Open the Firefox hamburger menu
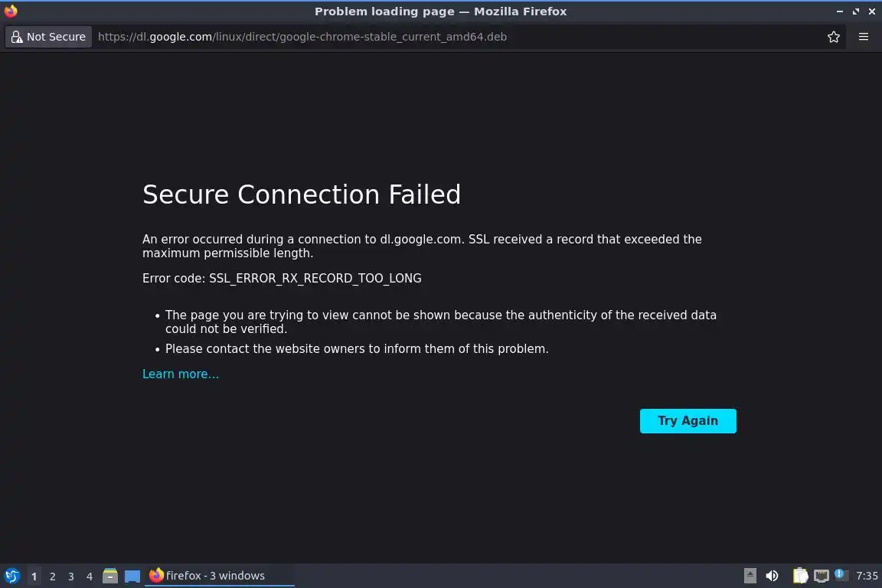 click(864, 37)
